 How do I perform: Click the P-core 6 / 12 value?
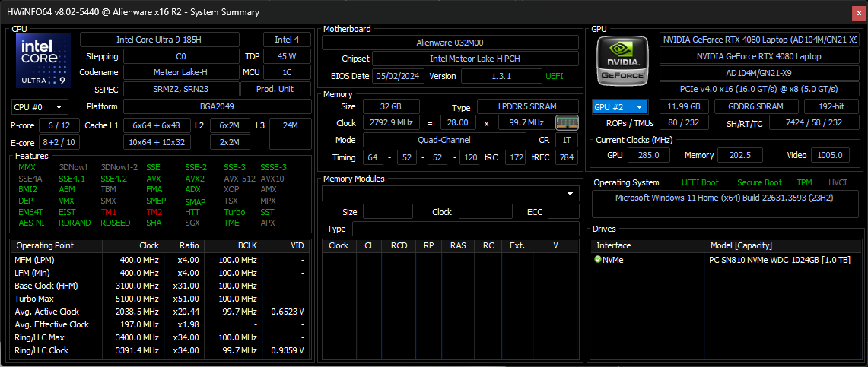coord(60,125)
